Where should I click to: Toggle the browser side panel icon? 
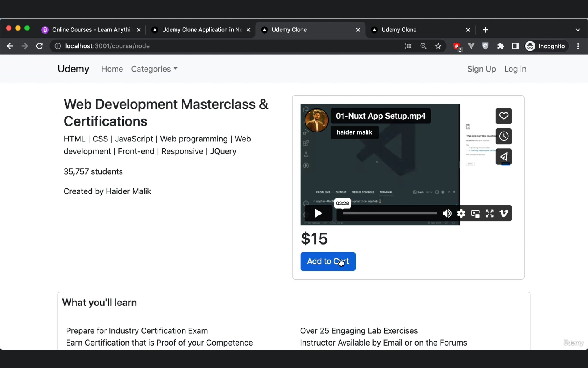pos(515,46)
